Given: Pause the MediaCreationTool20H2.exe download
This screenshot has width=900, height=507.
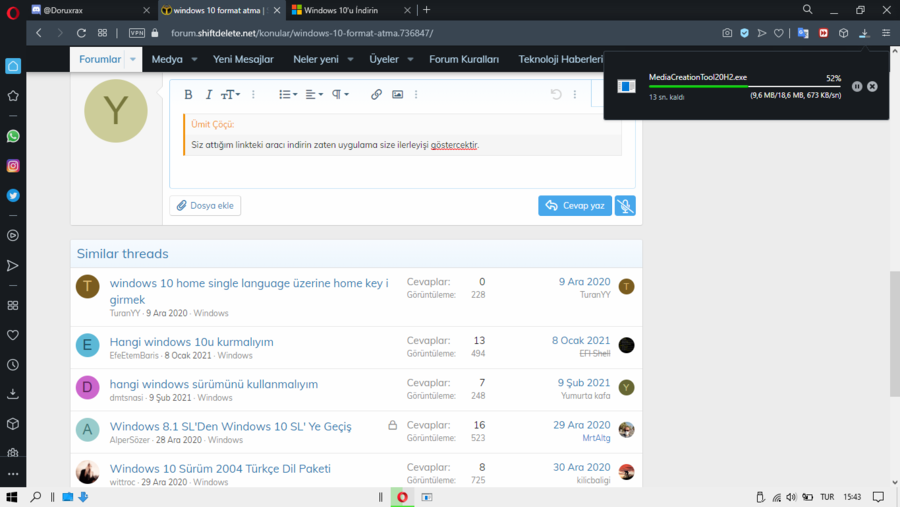Looking at the screenshot, I should 857,87.
